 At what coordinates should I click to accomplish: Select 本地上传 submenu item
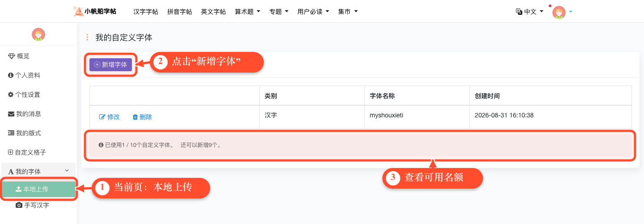pyautogui.click(x=38, y=189)
